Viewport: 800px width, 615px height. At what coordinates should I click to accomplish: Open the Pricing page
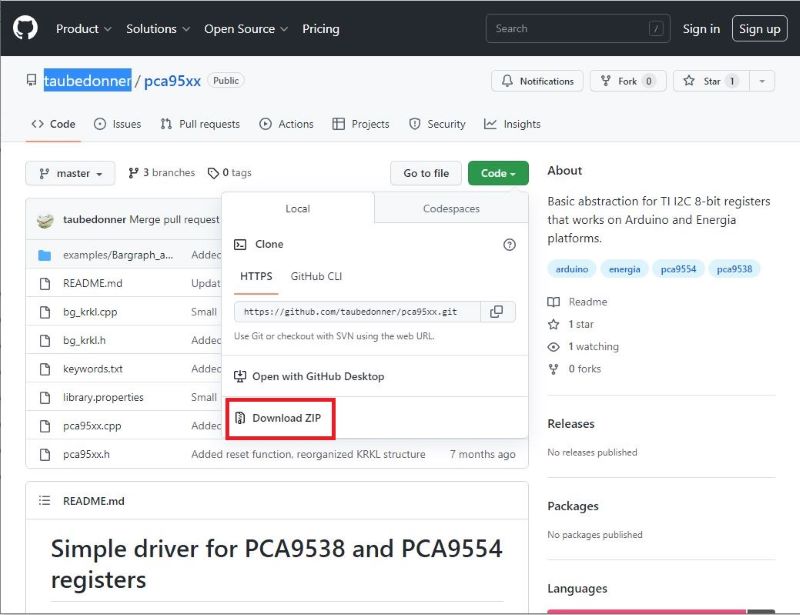320,29
